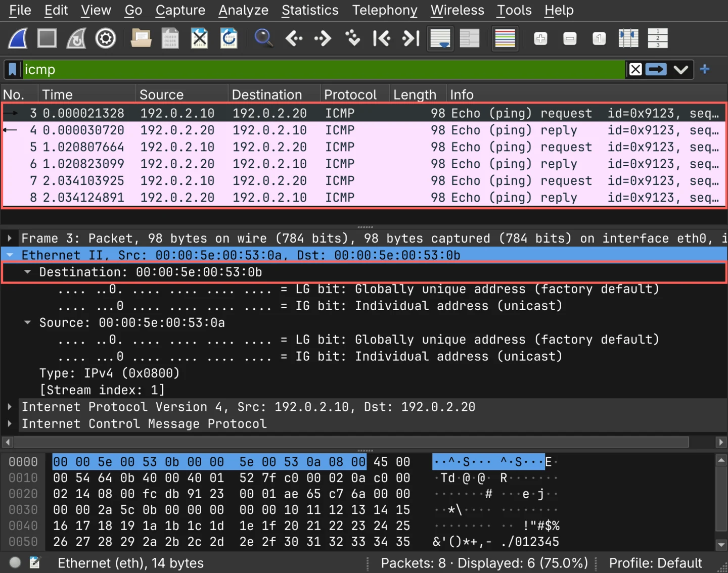Screen dimensions: 728x573
Task: Go back in packet history
Action: (294, 38)
